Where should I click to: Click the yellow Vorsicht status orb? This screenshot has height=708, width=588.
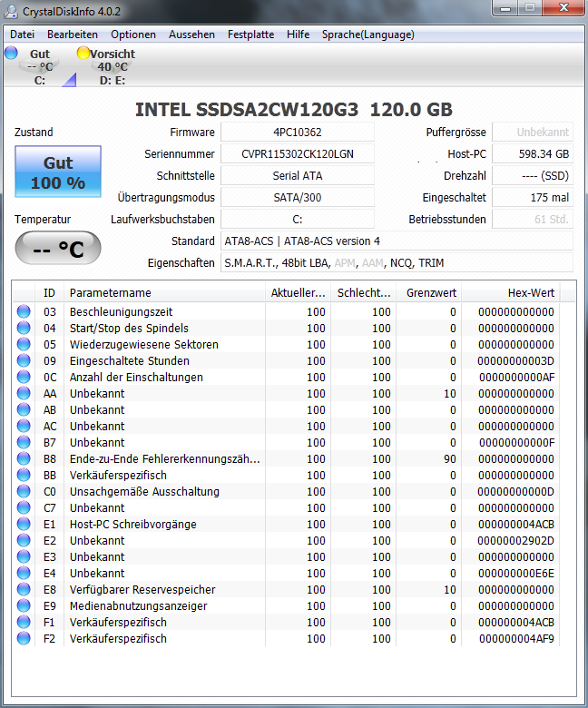point(83,53)
